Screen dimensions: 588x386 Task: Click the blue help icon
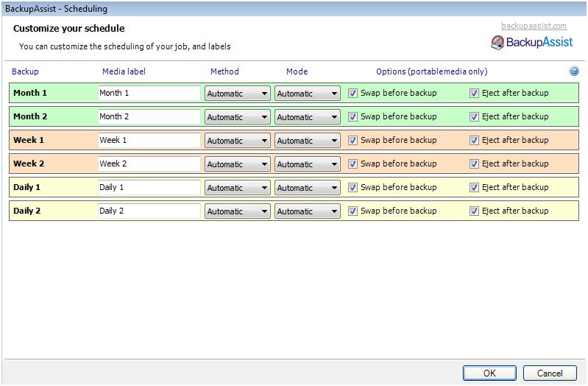point(574,71)
